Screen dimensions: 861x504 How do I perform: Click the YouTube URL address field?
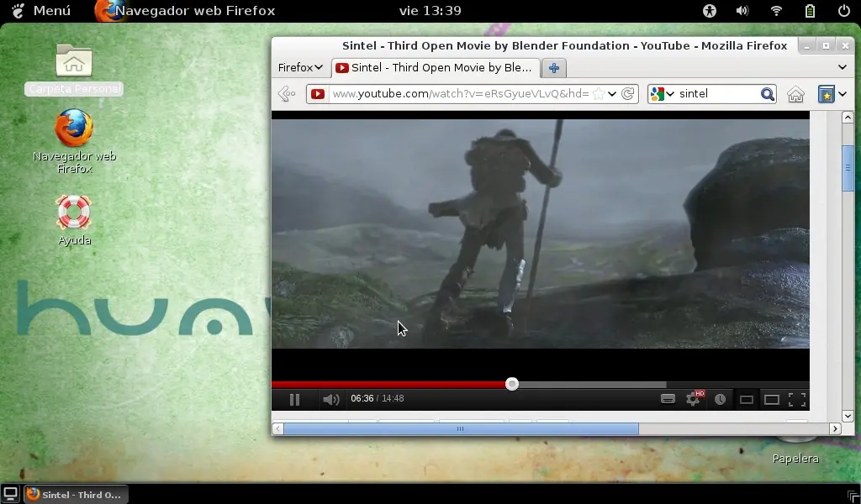[x=460, y=94]
